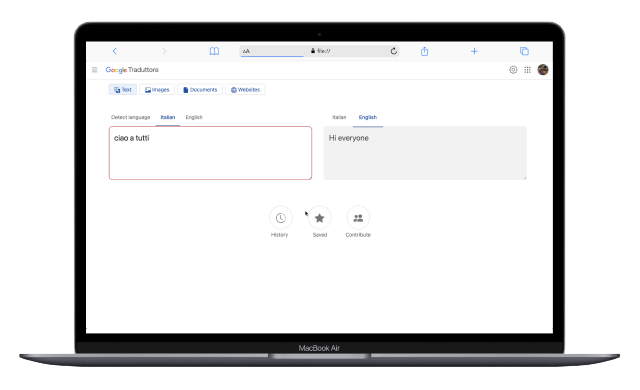The height and width of the screenshot is (390, 640).
Task: Open the account profile avatar
Action: click(543, 70)
